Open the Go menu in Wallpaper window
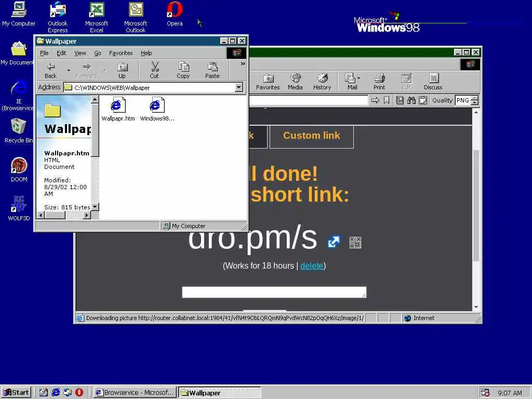The image size is (532, 399). [x=98, y=54]
